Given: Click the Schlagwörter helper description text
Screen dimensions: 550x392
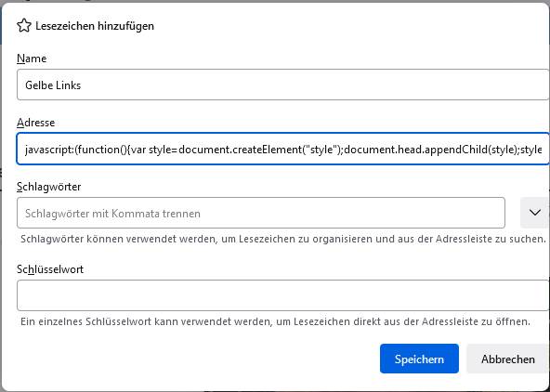Looking at the screenshot, I should (283, 239).
